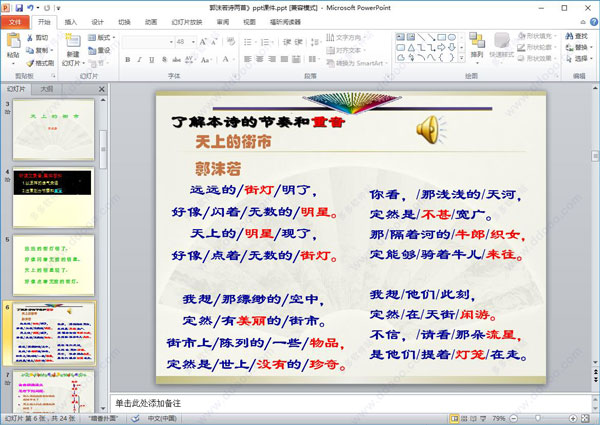This screenshot has width=600, height=425.
Task: Decrease the font size with the shrink-font A
Action: coord(214,42)
